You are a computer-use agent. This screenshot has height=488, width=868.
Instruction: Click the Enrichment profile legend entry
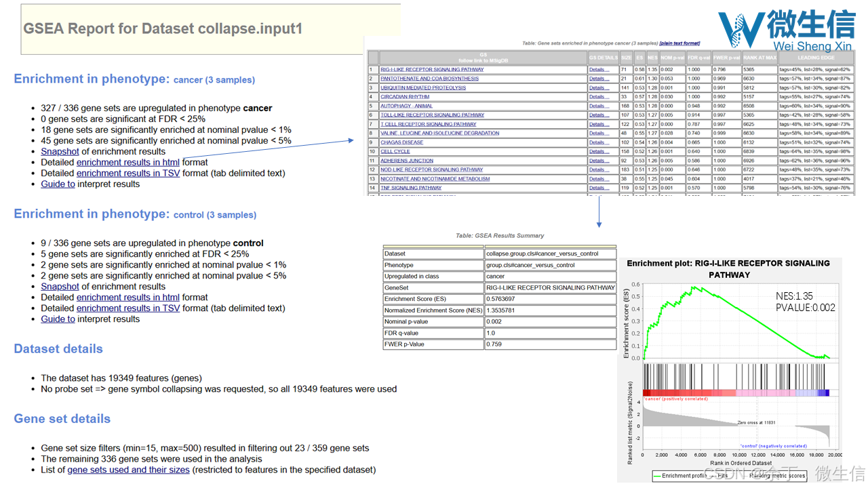click(x=679, y=476)
